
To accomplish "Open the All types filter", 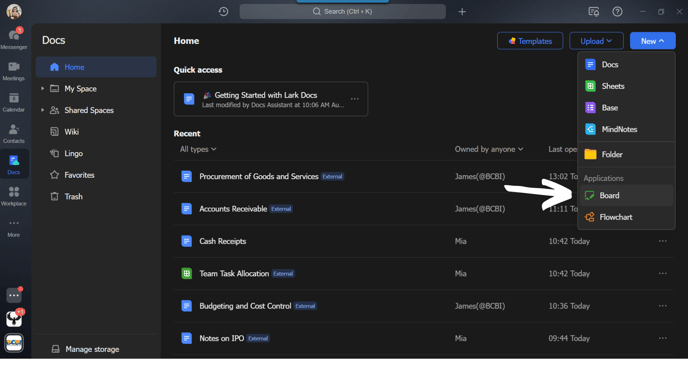I will (198, 149).
